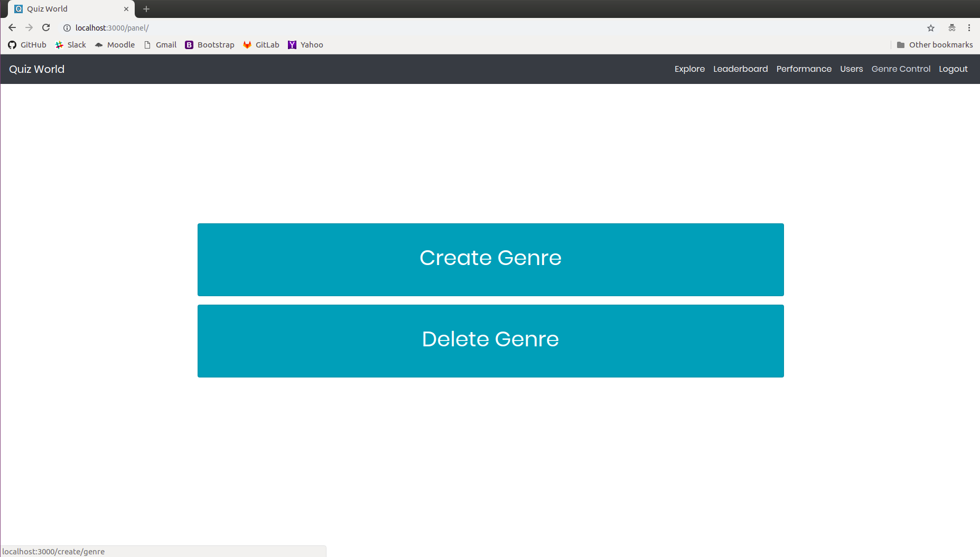The image size is (980, 557).
Task: Open the Slack bookmark
Action: tap(71, 45)
